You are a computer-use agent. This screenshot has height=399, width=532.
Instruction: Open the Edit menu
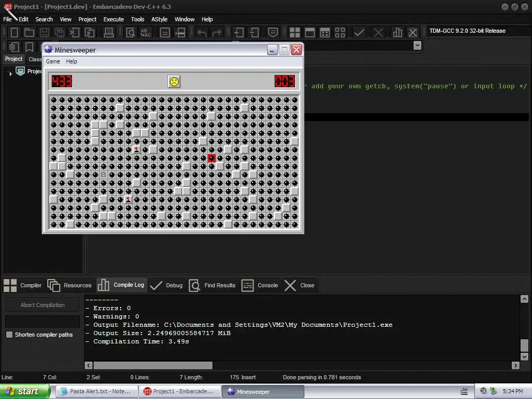click(23, 19)
